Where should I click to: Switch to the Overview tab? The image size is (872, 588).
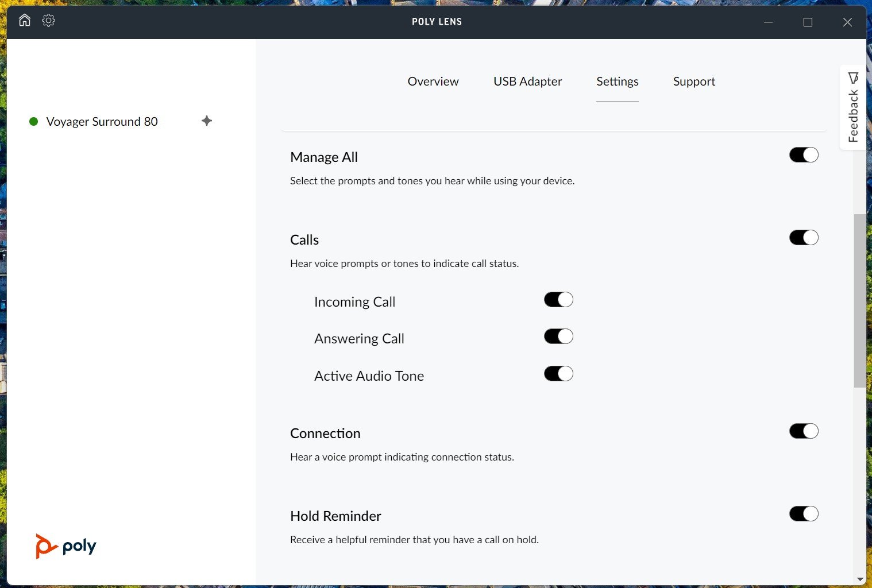coord(433,82)
